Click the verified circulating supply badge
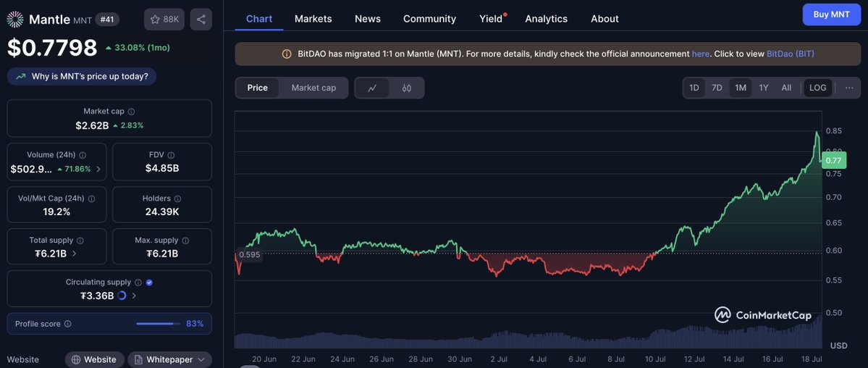 (x=149, y=283)
